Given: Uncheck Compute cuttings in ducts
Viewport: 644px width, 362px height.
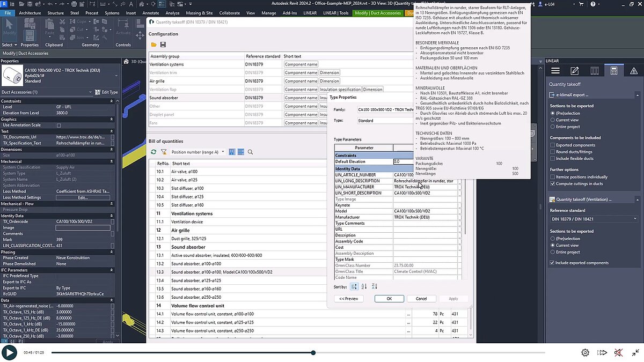Looking at the screenshot, I should tap(552, 184).
